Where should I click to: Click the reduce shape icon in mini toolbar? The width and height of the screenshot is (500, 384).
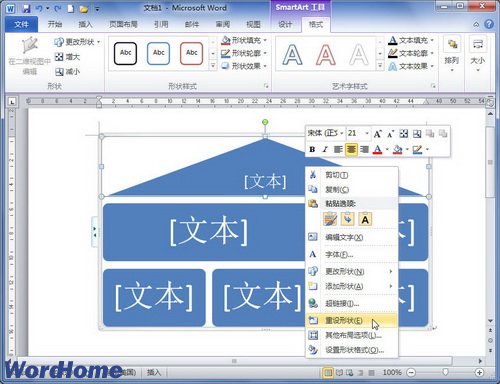[417, 134]
